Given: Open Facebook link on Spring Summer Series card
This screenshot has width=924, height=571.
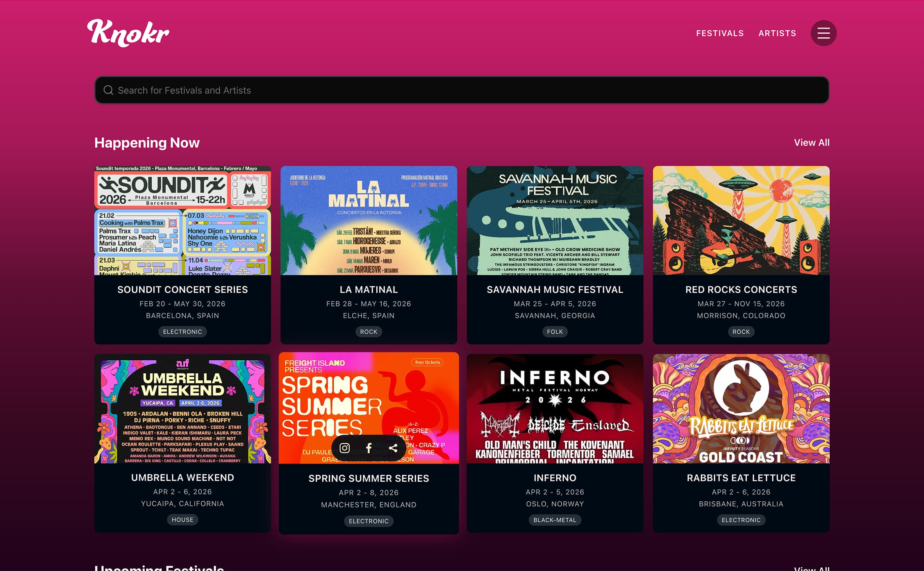Looking at the screenshot, I should 369,448.
